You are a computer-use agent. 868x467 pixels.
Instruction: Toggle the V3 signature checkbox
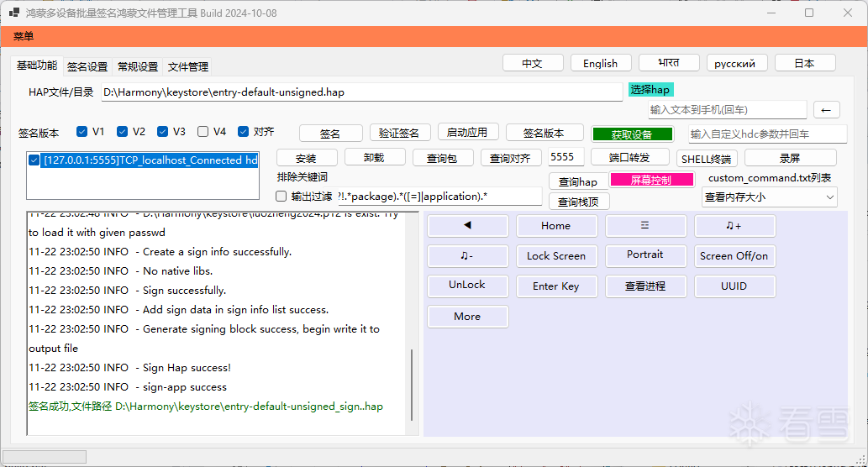point(162,132)
